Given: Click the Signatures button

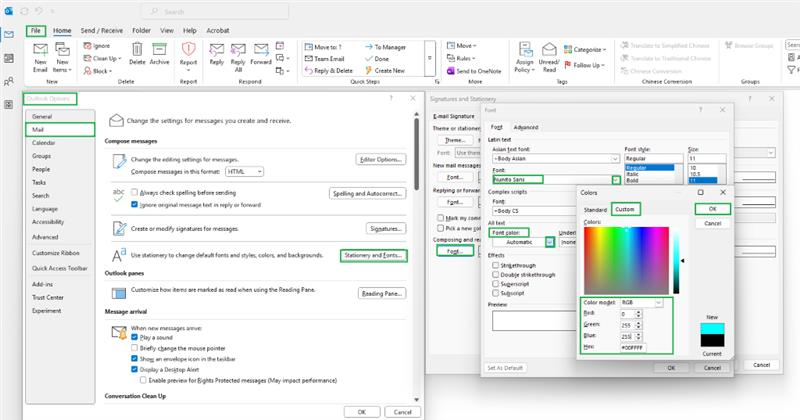Looking at the screenshot, I should tap(386, 229).
